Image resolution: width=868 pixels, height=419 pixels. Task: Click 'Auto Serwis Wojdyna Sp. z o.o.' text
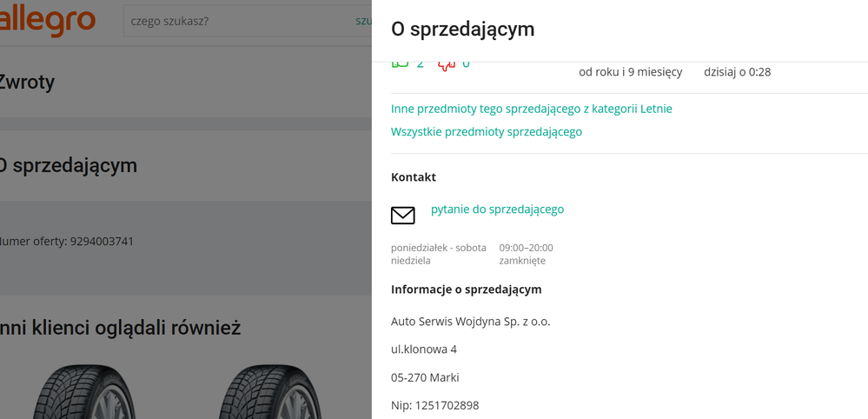click(x=471, y=322)
